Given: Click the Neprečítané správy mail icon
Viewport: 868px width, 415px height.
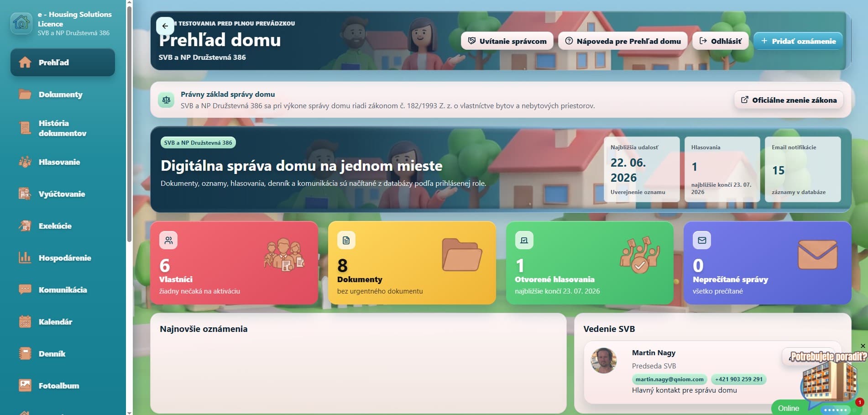Looking at the screenshot, I should 702,240.
